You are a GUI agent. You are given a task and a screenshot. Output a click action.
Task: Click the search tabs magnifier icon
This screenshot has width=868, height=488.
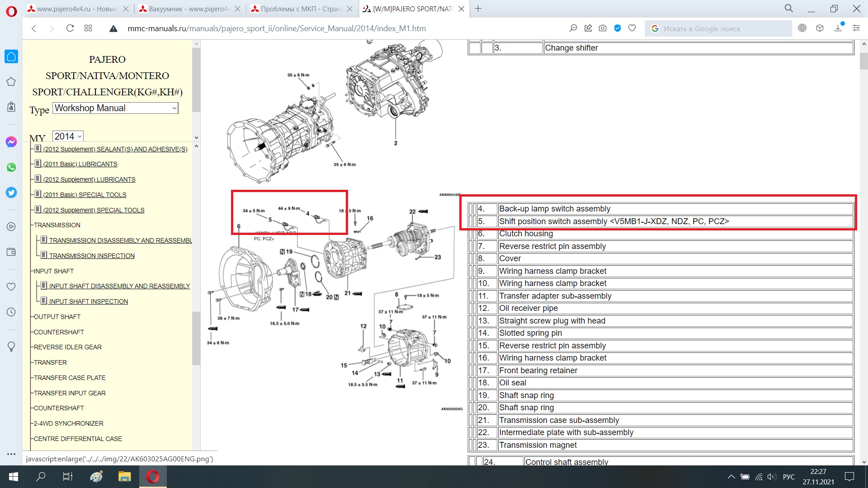click(789, 9)
